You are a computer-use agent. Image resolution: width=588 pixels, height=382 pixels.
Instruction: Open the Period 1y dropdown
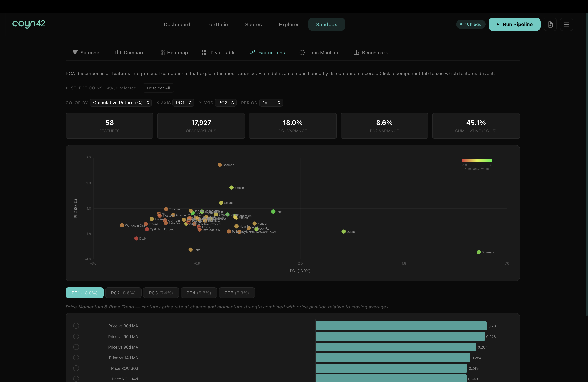[x=271, y=103]
